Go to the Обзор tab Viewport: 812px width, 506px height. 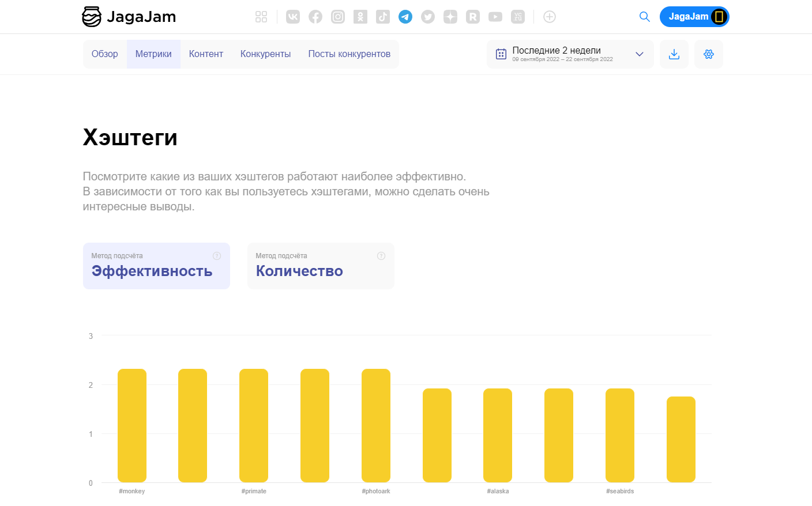pos(105,54)
